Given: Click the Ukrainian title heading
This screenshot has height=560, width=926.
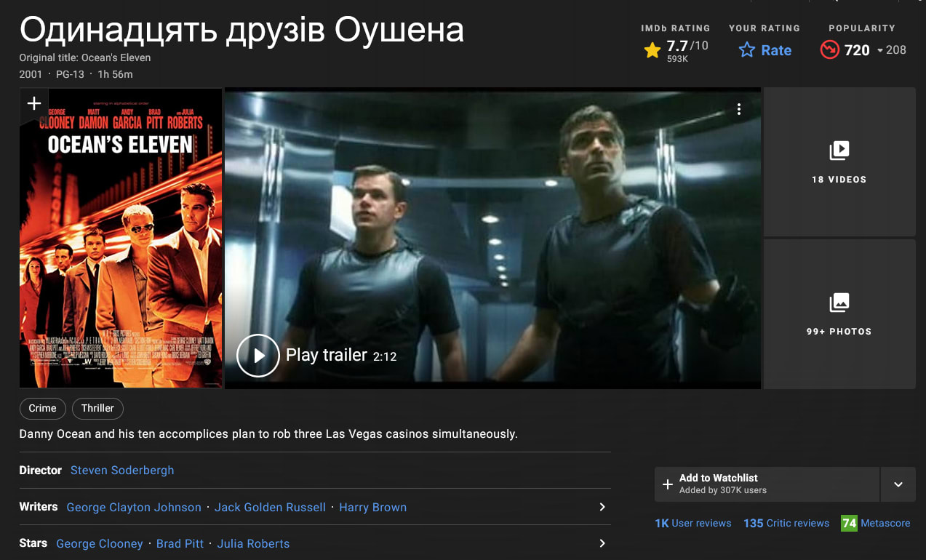Looking at the screenshot, I should (242, 31).
